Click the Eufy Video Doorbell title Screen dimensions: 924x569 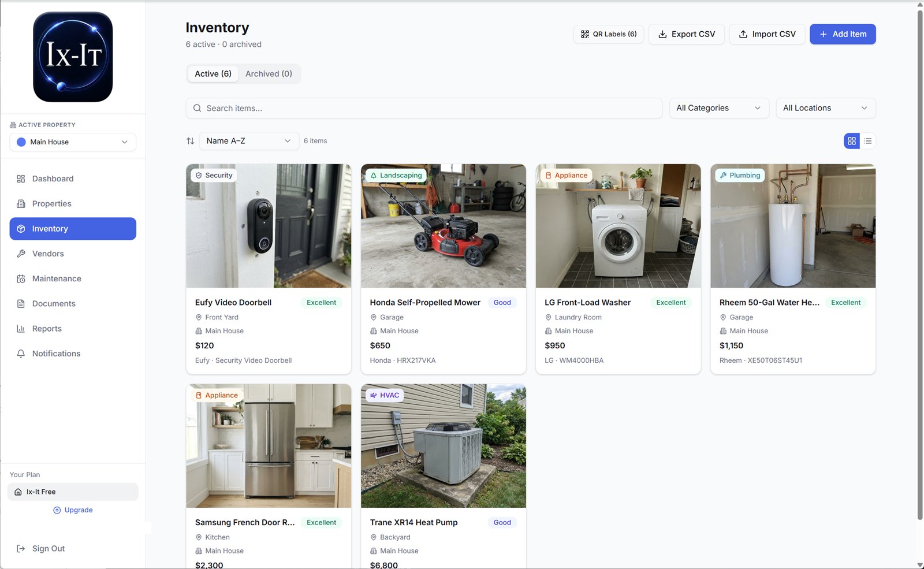click(x=233, y=303)
